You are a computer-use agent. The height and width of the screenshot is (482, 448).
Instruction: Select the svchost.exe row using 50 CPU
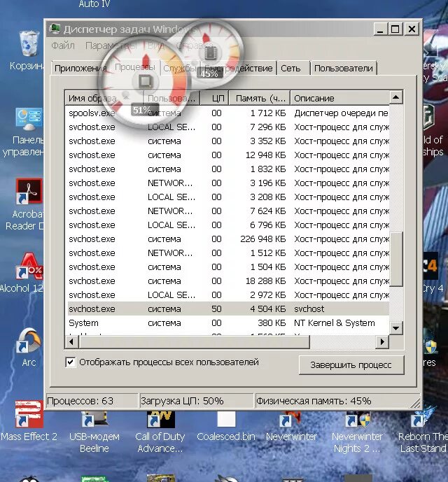[x=227, y=309]
